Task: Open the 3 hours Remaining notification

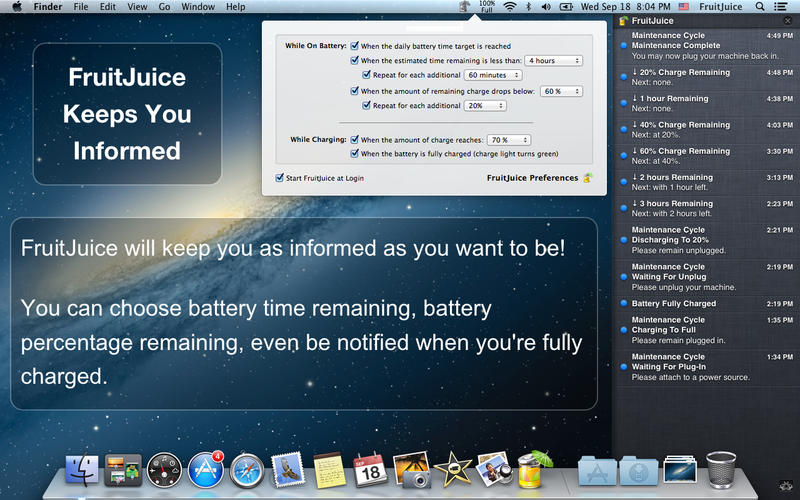Action: (707, 208)
